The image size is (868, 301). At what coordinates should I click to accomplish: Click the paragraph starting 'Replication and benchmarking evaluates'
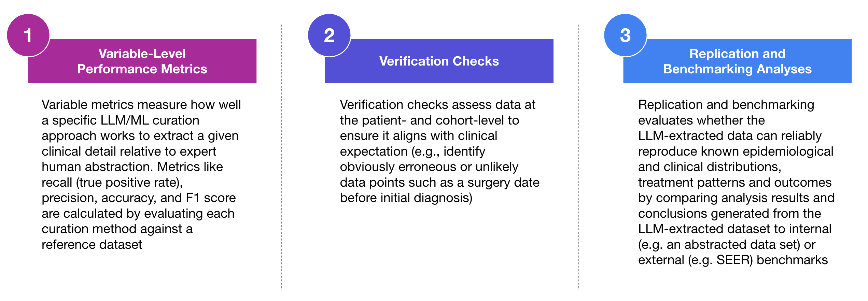click(737, 182)
